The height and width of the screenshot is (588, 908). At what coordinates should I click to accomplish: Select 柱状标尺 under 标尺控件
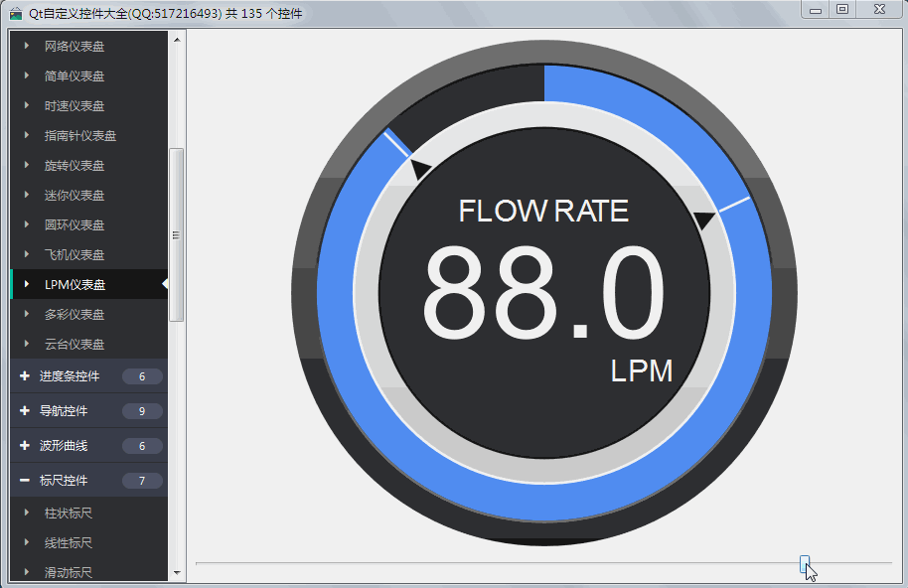[x=69, y=514]
